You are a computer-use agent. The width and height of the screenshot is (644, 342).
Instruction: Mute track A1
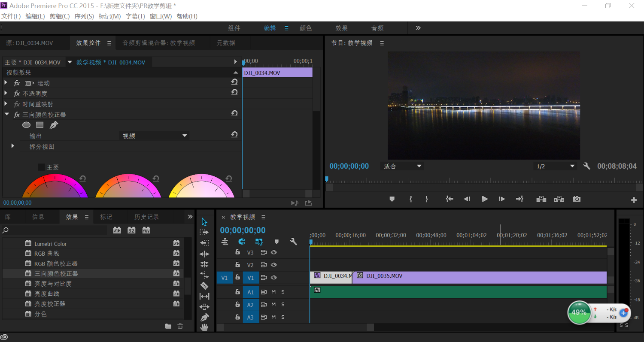[x=273, y=292]
